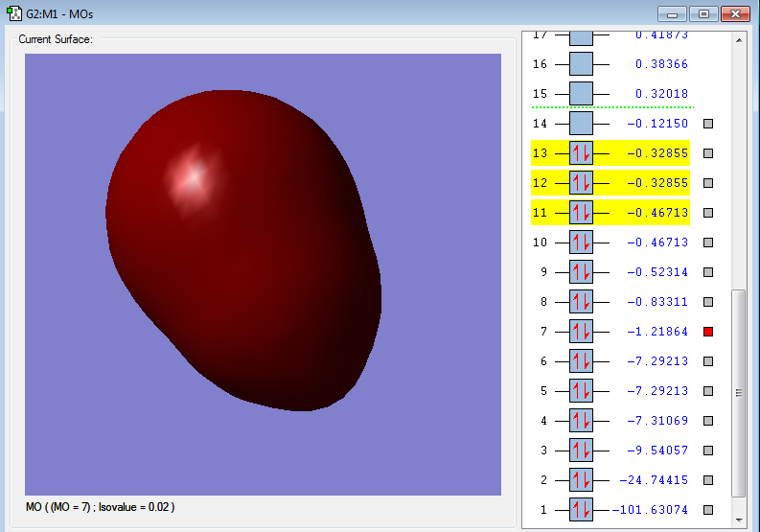Click the electron-pair box for MO 11

[581, 213]
